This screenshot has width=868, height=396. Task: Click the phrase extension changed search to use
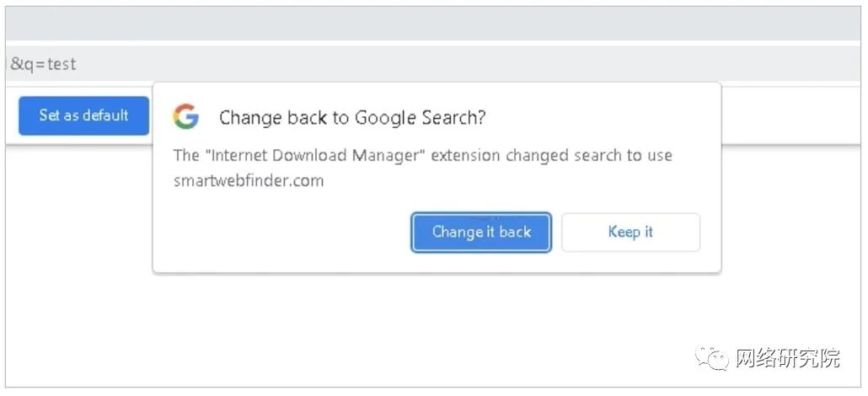click(551, 155)
